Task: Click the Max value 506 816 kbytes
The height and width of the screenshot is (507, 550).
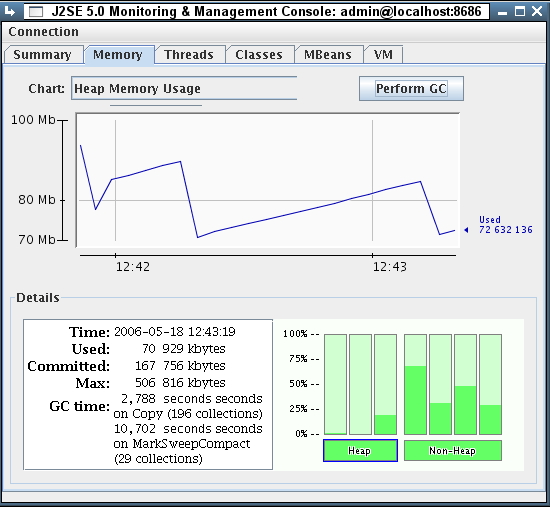Action: coord(180,383)
